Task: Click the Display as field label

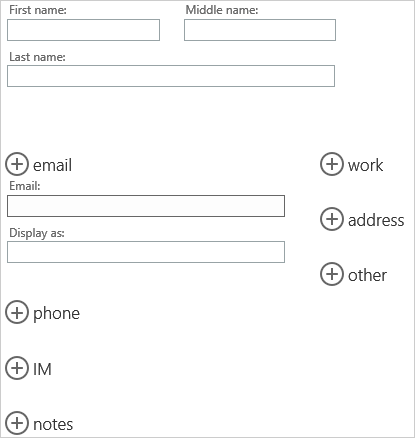Action: coord(37,233)
